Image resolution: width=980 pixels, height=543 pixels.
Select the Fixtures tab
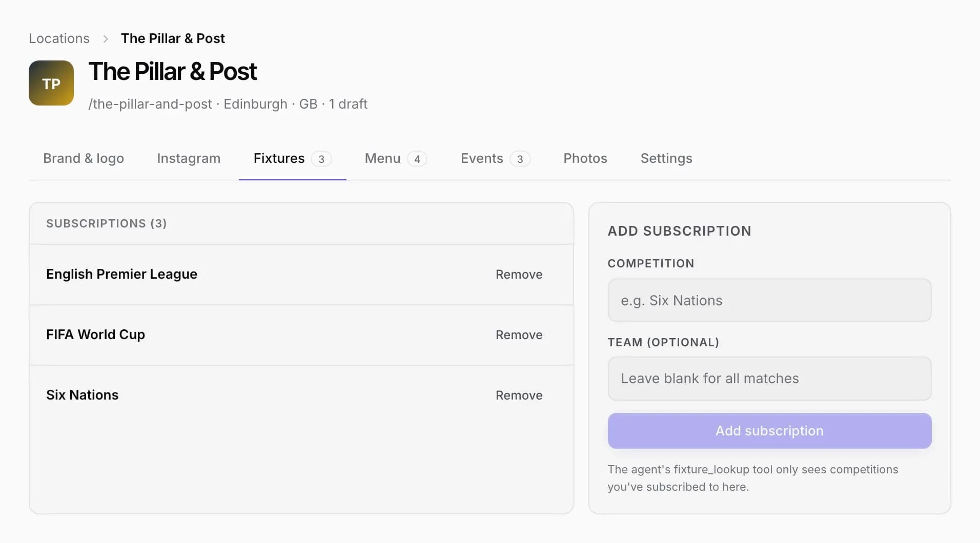(x=292, y=158)
